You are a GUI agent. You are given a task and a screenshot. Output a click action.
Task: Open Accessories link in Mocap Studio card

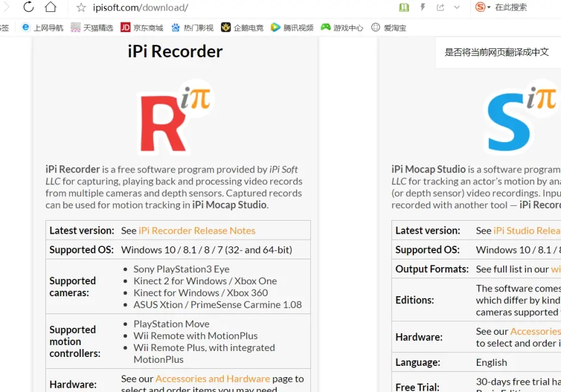pyautogui.click(x=535, y=331)
